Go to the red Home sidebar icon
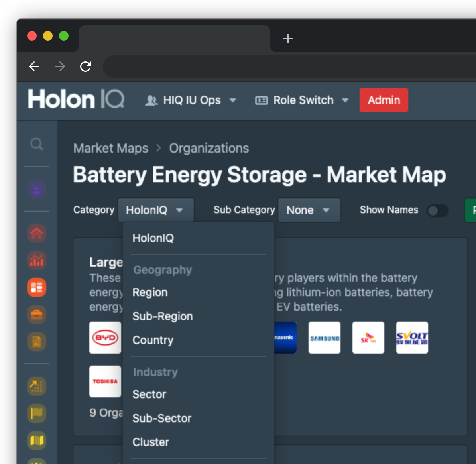Image resolution: width=476 pixels, height=464 pixels. tap(37, 233)
